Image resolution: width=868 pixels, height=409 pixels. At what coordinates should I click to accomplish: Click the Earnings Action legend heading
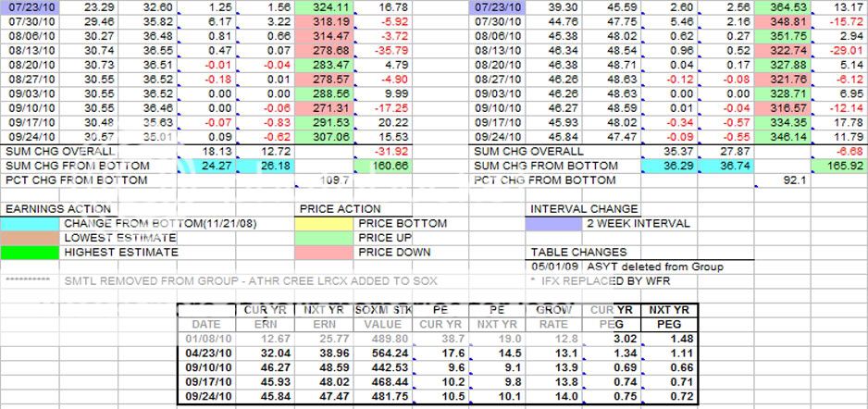point(57,209)
